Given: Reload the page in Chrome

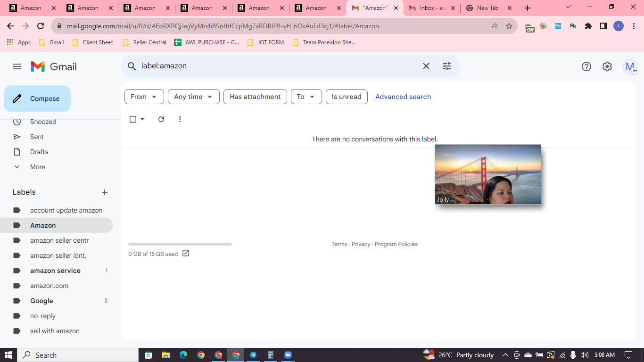Looking at the screenshot, I should coord(41,26).
